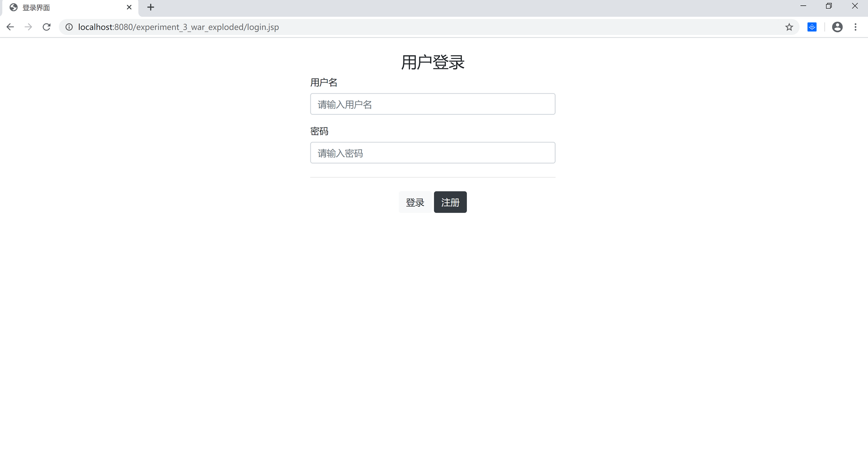Open the site information panel
Viewport: 868px width, 464px height.
[x=69, y=27]
